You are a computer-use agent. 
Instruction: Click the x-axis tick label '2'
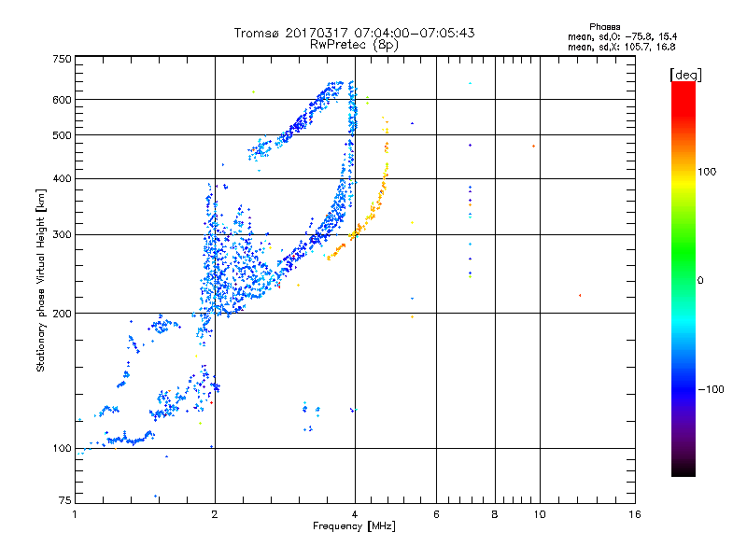[x=215, y=514]
